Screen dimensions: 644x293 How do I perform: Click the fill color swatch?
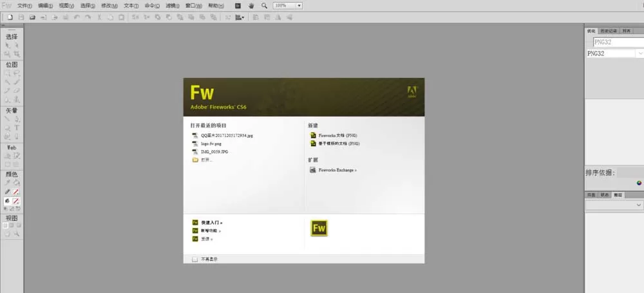tap(16, 201)
